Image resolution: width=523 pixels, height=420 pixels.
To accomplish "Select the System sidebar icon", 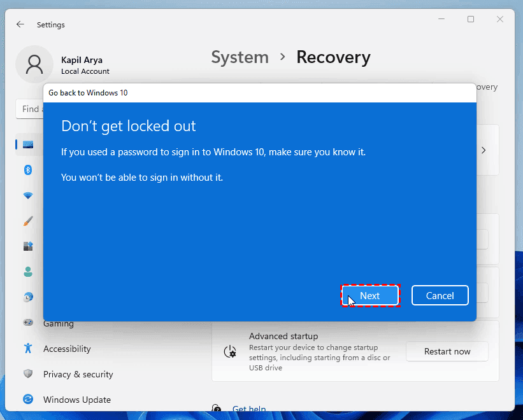I will point(28,144).
